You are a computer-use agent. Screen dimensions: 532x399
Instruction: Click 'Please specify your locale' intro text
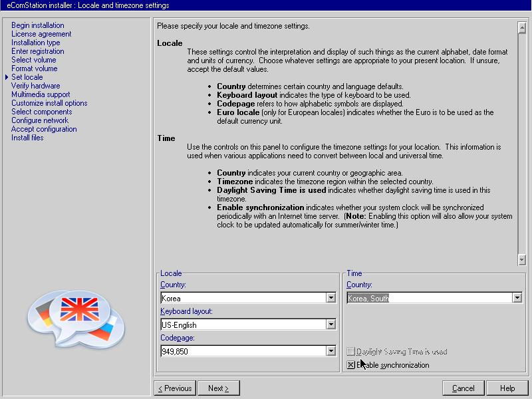(x=233, y=26)
